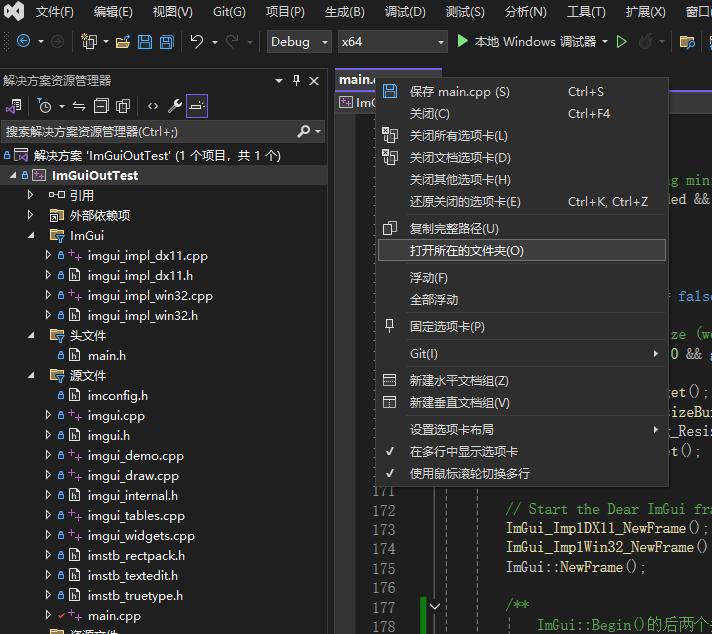Click the start without debugging outline play icon

pyautogui.click(x=622, y=42)
